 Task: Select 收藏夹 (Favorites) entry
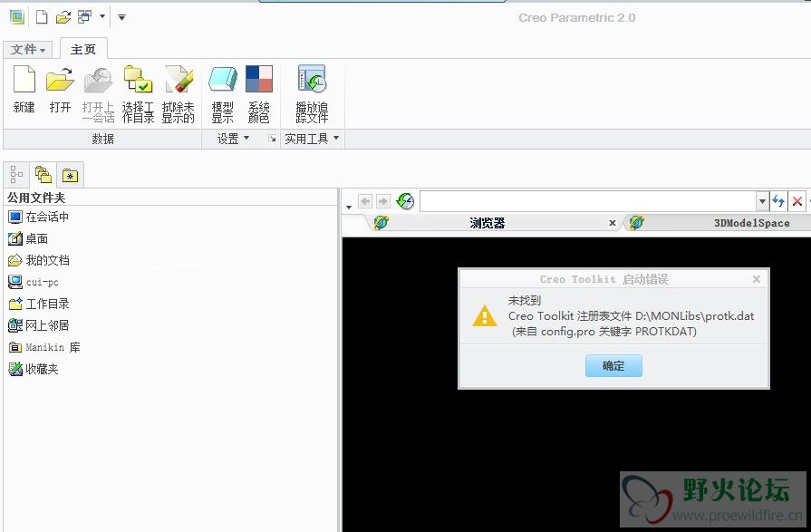[x=34, y=369]
